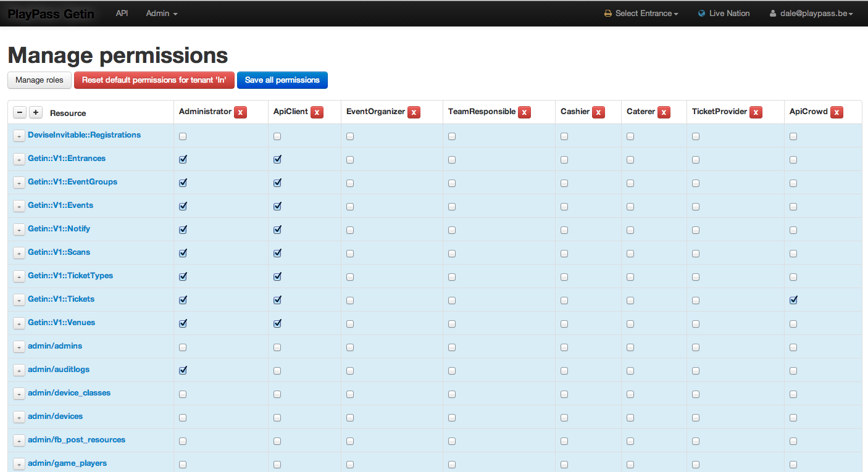Expand the Getin::V1::Events resource row
Image resolution: width=868 pixels, height=472 pixels.
(x=19, y=206)
